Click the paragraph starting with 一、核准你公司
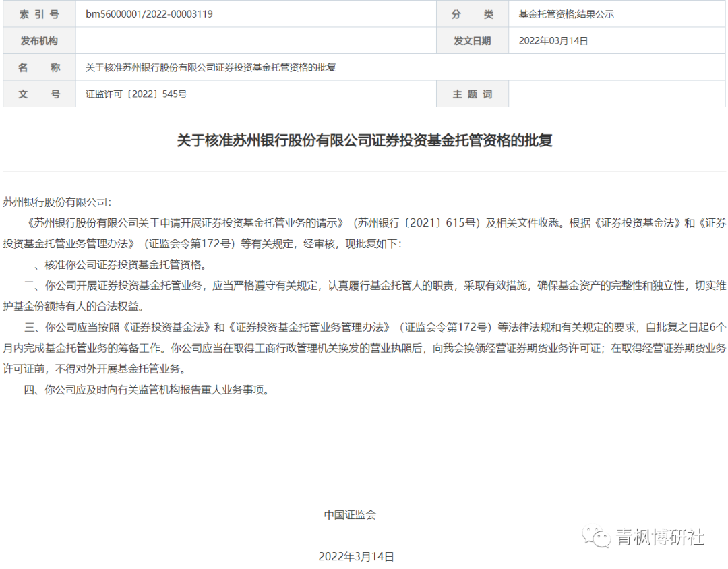The width and height of the screenshot is (728, 569). (x=115, y=264)
